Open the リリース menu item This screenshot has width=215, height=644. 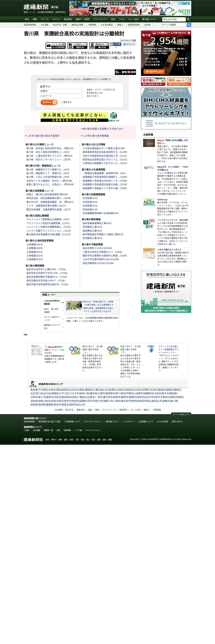[x=45, y=19]
